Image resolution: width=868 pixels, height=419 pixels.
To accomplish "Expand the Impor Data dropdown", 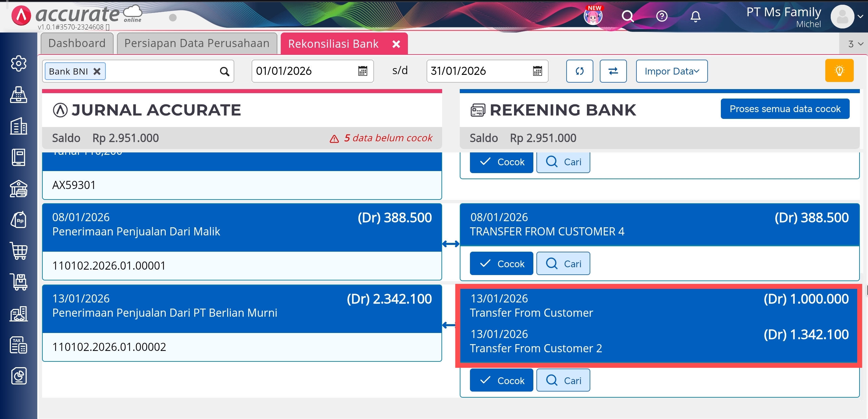I will pyautogui.click(x=672, y=71).
